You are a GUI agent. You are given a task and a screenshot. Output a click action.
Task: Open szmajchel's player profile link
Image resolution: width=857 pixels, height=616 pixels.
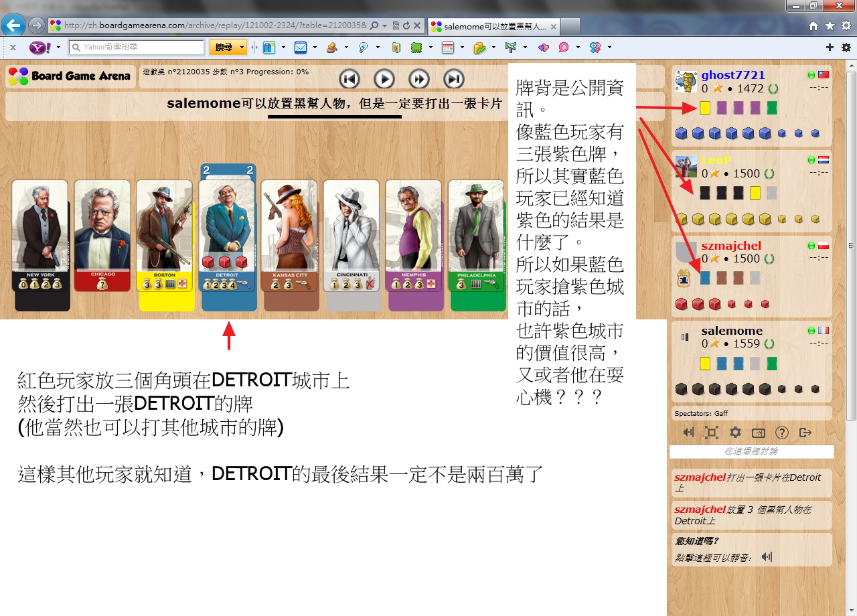(731, 246)
